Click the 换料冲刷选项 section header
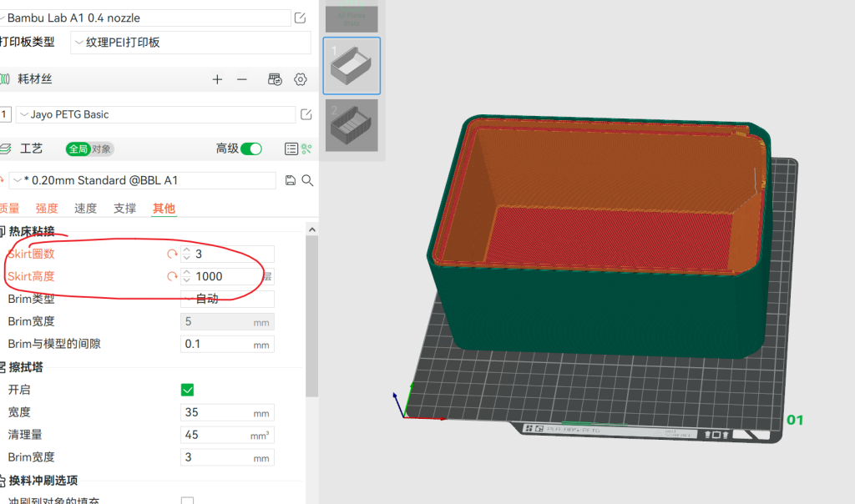The image size is (855, 504). pos(43,481)
